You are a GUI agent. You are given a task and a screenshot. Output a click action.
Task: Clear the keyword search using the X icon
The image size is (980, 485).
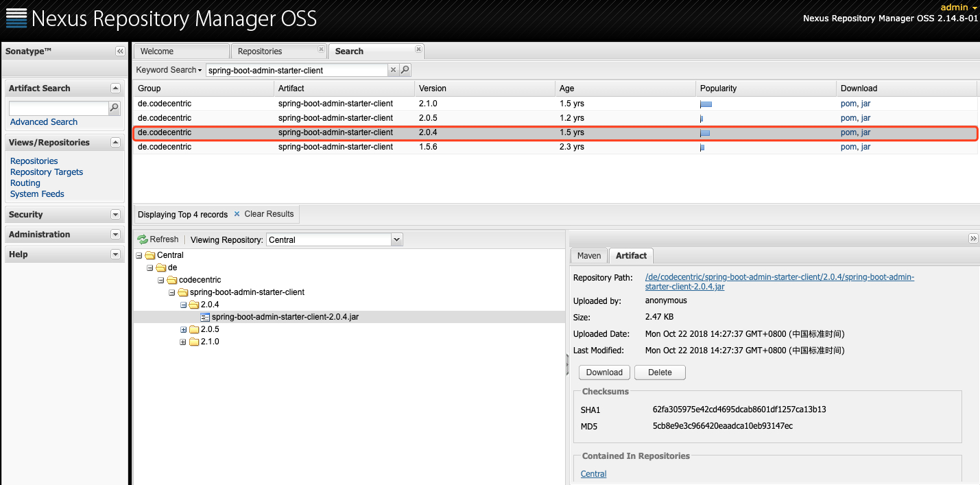[393, 69]
